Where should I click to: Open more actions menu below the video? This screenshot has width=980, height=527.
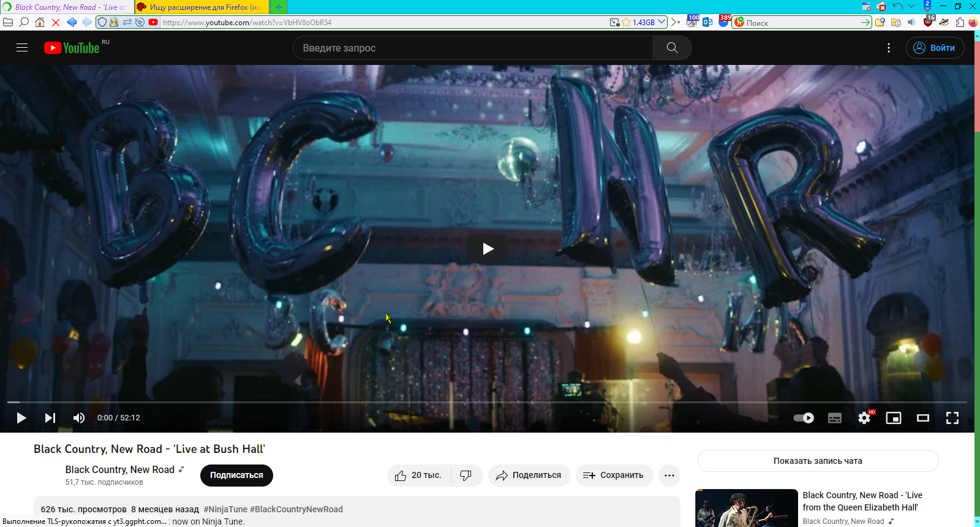[669, 476]
